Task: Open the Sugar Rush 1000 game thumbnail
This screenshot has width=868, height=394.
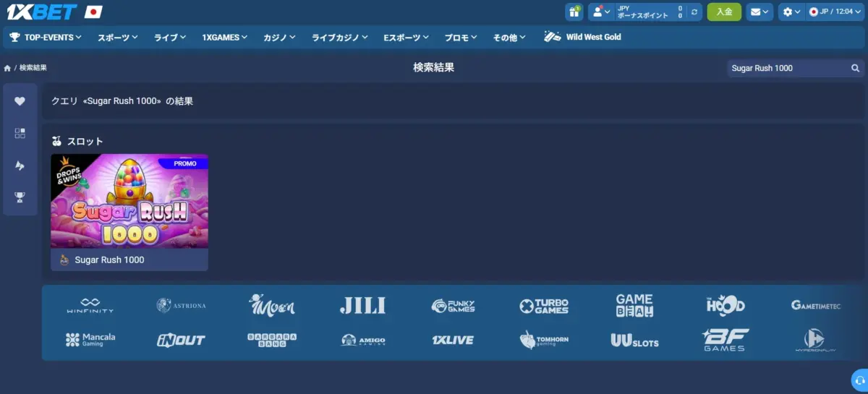Action: pos(129,201)
